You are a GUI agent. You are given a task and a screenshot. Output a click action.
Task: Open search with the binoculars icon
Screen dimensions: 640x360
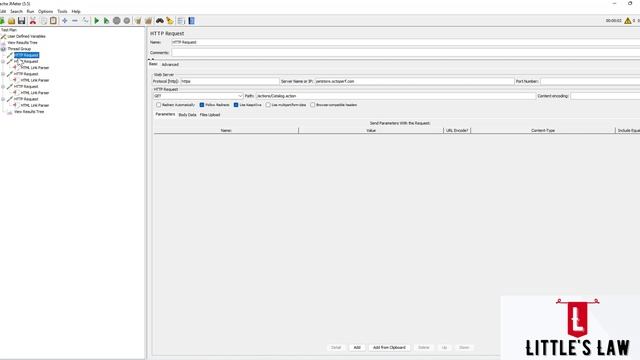click(160, 21)
